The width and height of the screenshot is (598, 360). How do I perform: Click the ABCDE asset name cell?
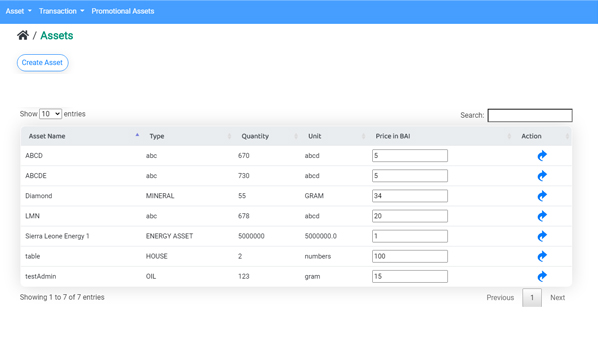coord(36,176)
